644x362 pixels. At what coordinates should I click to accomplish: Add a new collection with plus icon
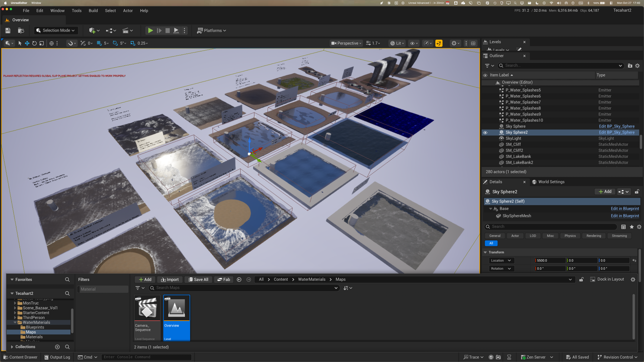57,347
